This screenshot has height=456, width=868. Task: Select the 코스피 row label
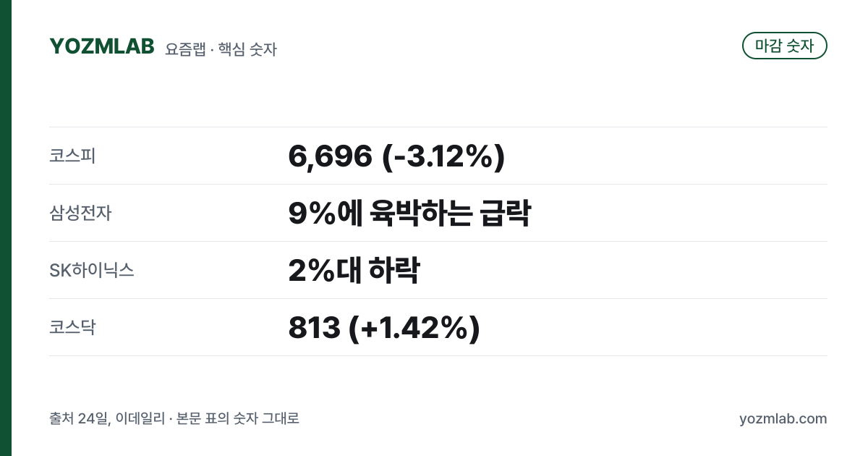point(72,156)
